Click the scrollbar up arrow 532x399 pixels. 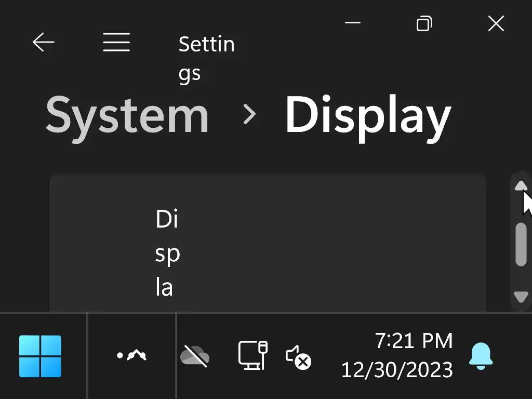click(521, 185)
